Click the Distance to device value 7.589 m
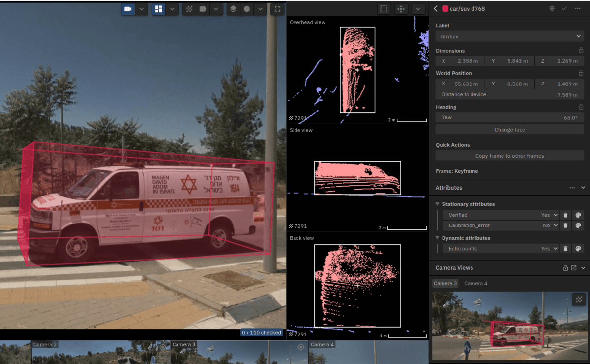590x364 pixels. click(567, 94)
